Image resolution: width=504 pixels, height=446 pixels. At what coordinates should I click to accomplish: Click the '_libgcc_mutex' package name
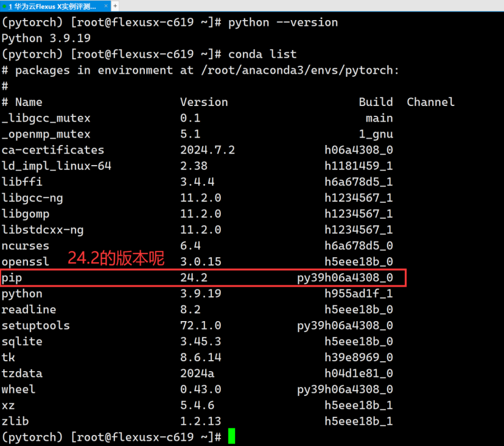46,118
